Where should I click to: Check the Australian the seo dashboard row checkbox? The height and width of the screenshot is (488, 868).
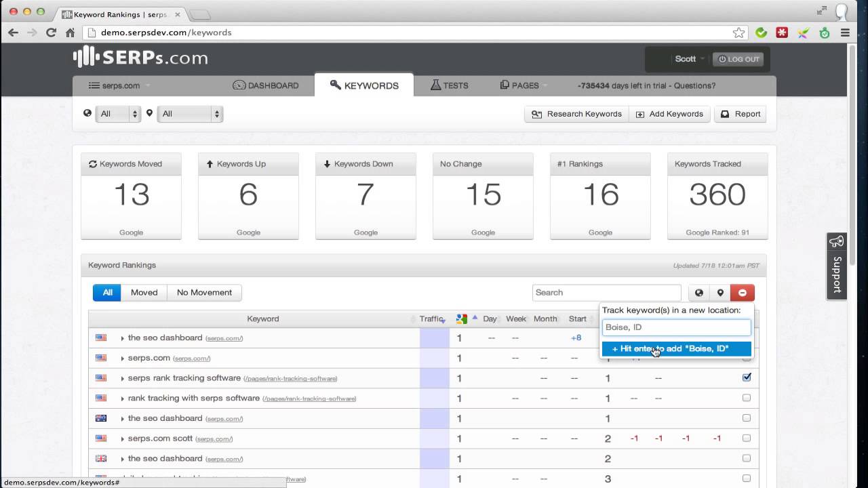click(x=747, y=418)
